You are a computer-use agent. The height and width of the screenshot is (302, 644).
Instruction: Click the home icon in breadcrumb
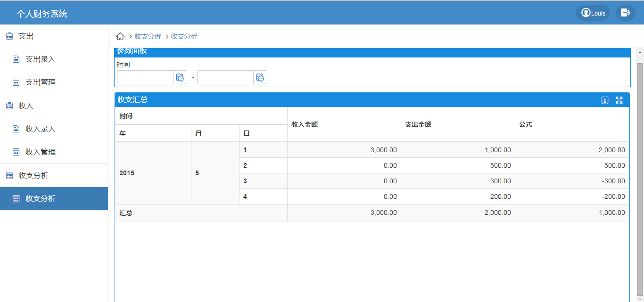coord(120,36)
